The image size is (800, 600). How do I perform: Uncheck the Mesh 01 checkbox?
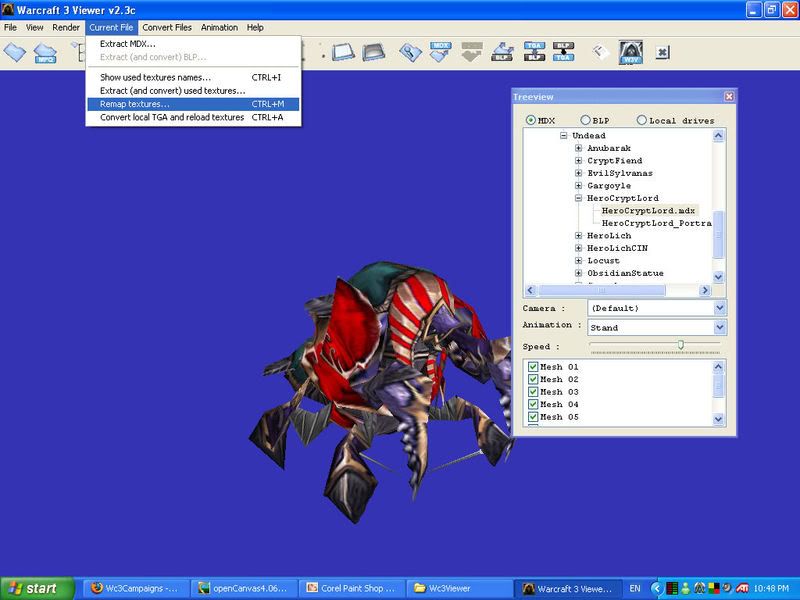(533, 367)
